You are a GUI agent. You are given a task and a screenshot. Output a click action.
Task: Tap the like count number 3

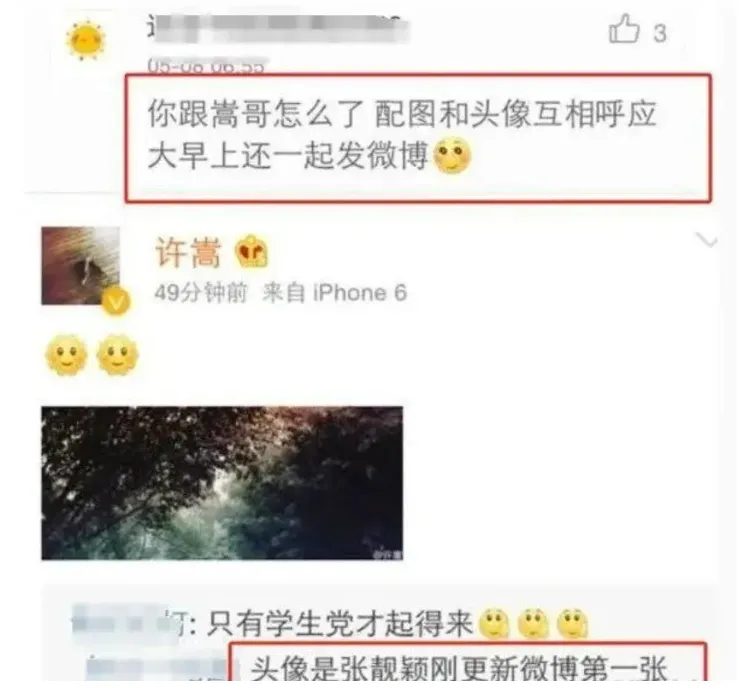click(x=660, y=34)
